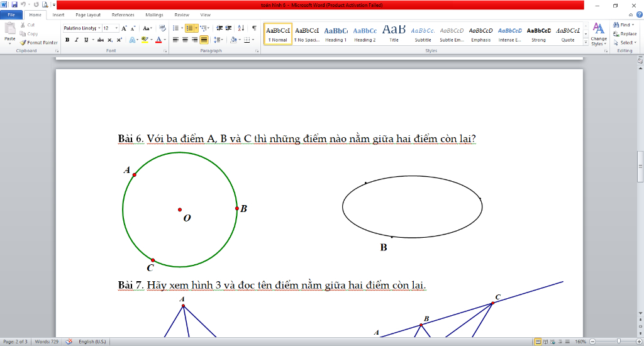Open Line and Paragraph Spacing menu
Viewport: 644px width, 346px height.
coord(218,40)
